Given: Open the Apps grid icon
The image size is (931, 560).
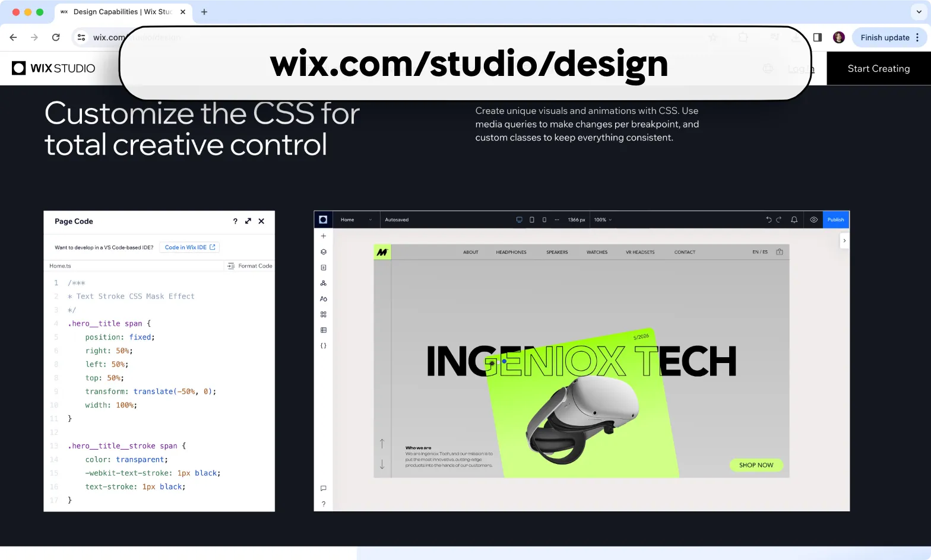Looking at the screenshot, I should pyautogui.click(x=324, y=314).
